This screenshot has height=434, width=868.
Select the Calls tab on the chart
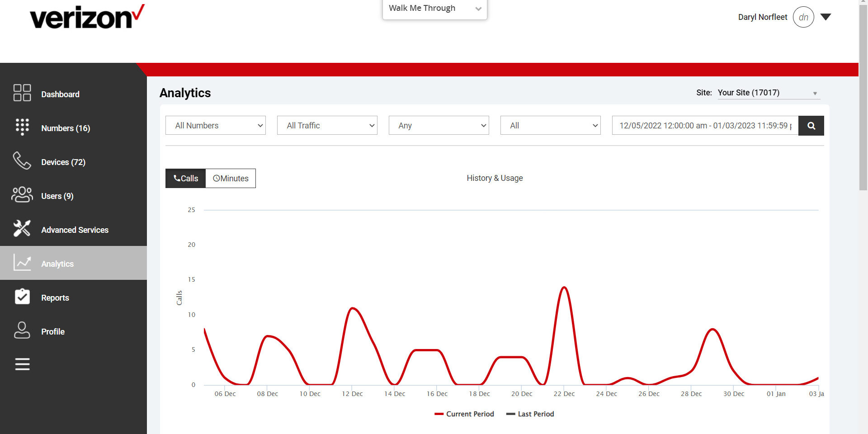185,178
